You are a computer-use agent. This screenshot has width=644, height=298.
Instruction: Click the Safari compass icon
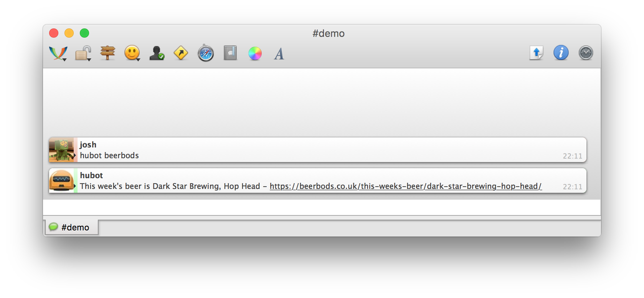[206, 53]
